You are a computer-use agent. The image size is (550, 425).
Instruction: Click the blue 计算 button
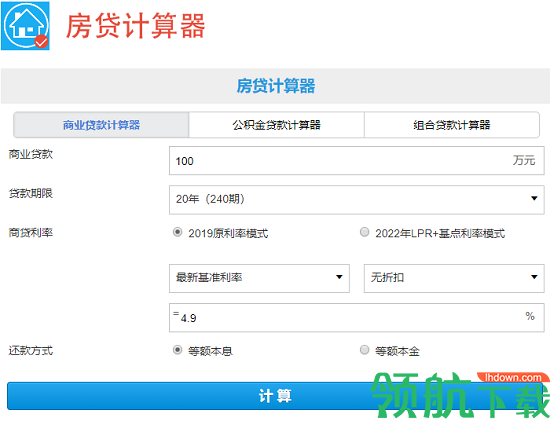click(275, 396)
